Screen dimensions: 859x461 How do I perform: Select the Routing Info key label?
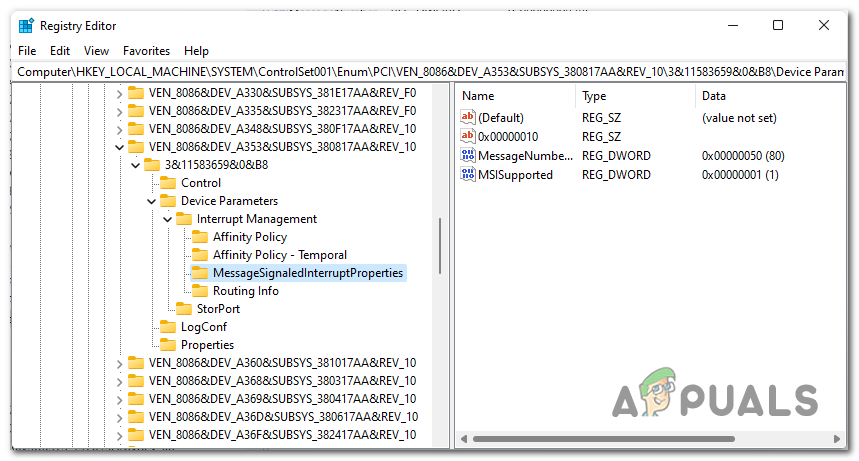[246, 291]
